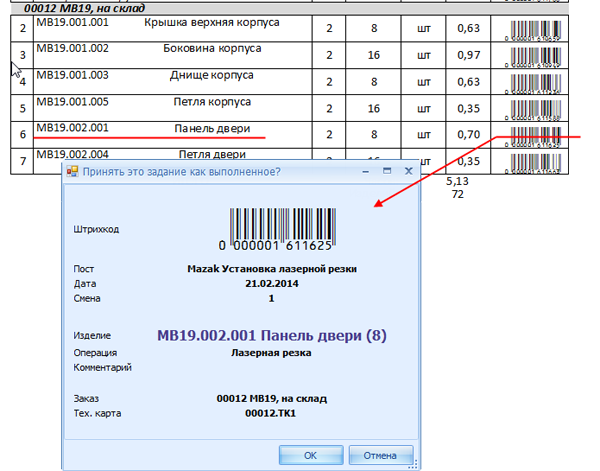Click the Изделие label

pyautogui.click(x=92, y=336)
